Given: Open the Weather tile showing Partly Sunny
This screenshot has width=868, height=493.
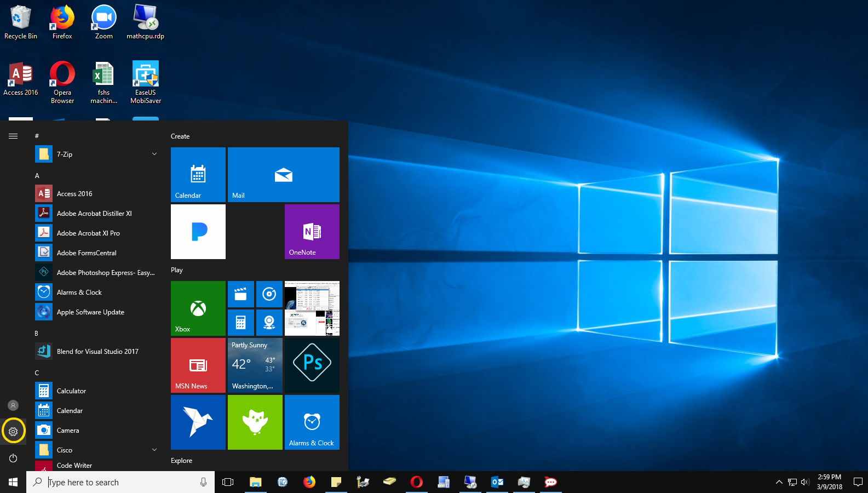Looking at the screenshot, I should click(255, 365).
